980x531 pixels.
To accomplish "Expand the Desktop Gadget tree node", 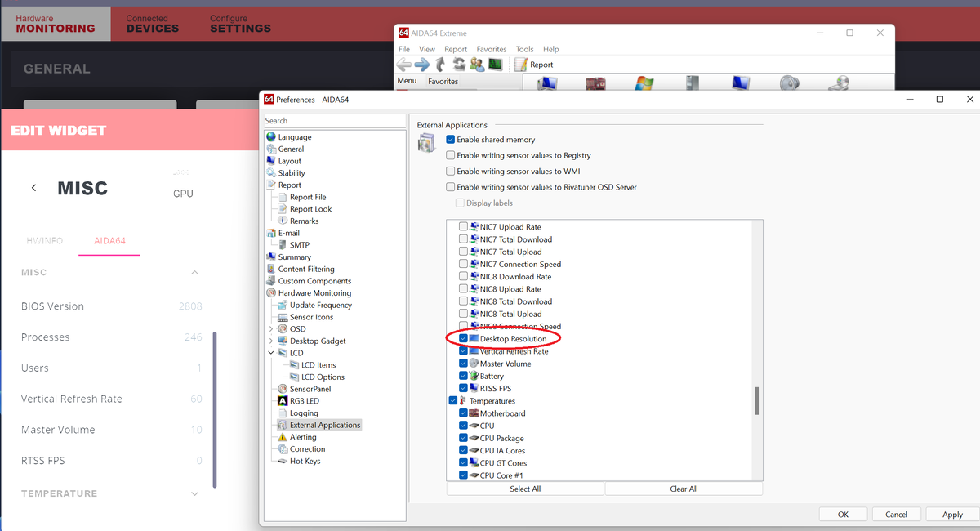I will point(271,341).
